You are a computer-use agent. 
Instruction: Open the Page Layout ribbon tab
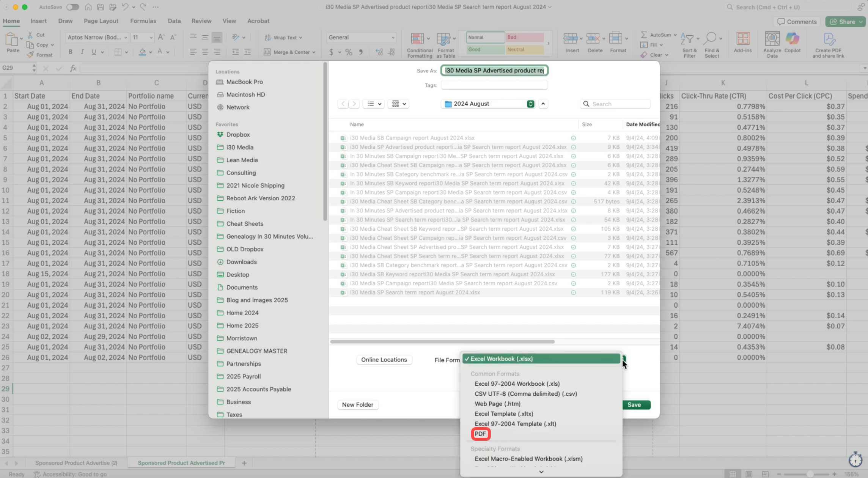tap(101, 21)
